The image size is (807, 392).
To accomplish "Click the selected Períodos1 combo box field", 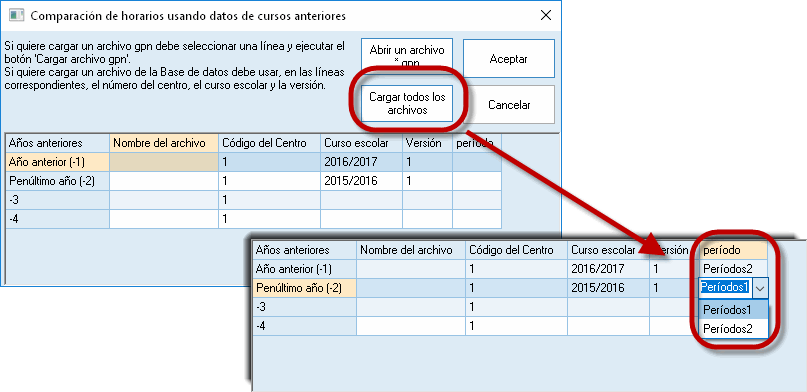I will [x=725, y=288].
